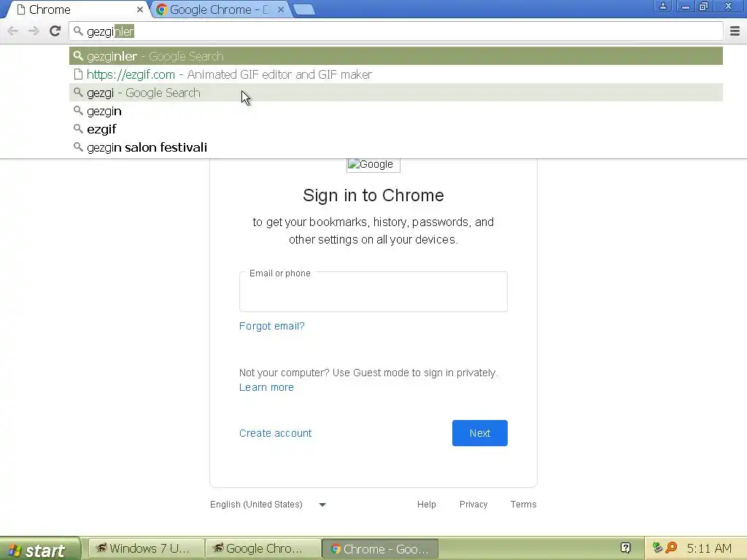Switch to the 'Google Chrome - D' tab
Image resolution: width=747 pixels, height=560 pixels.
pyautogui.click(x=219, y=9)
